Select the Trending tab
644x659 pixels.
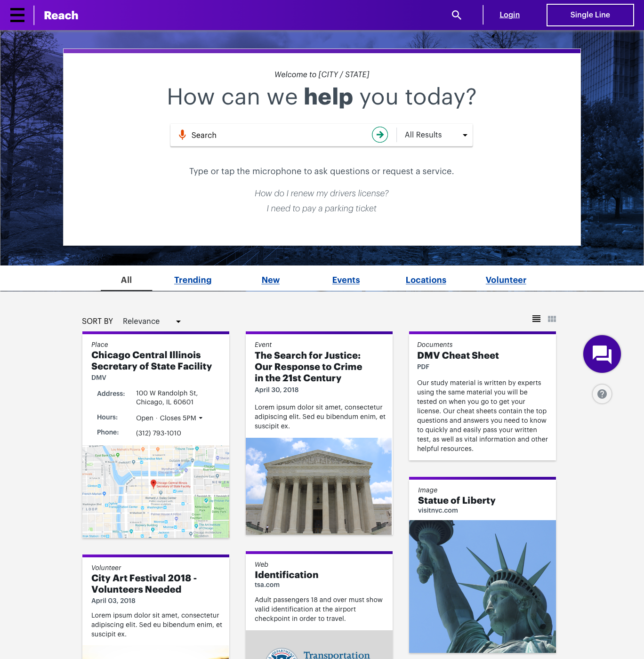point(193,280)
